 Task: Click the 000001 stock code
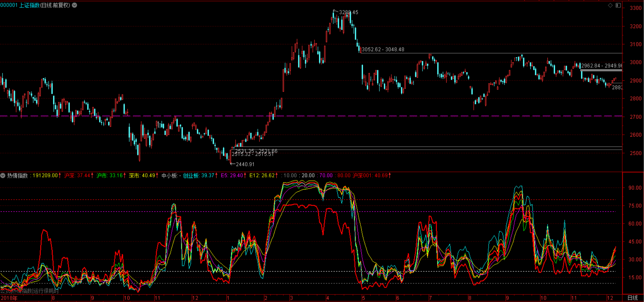point(9,5)
